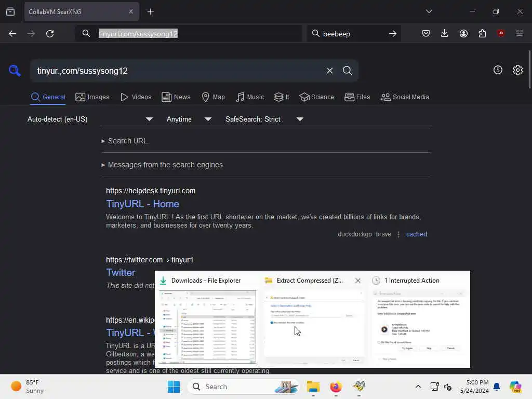Open the cached link for TinyURL result
The width and height of the screenshot is (532, 399).
pyautogui.click(x=416, y=234)
